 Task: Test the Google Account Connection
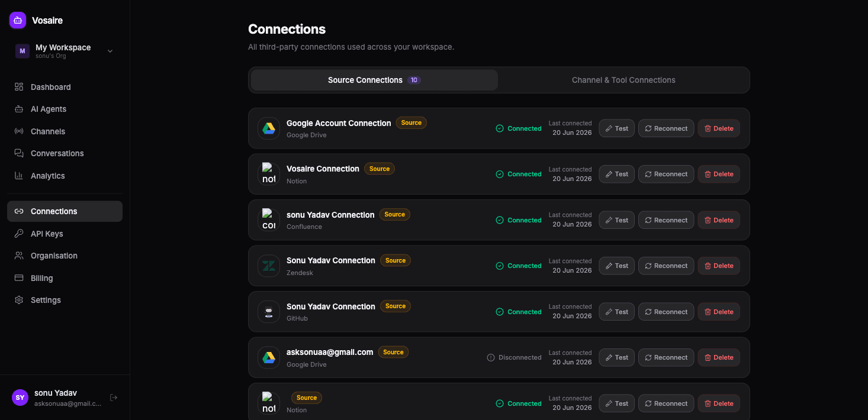tap(616, 128)
